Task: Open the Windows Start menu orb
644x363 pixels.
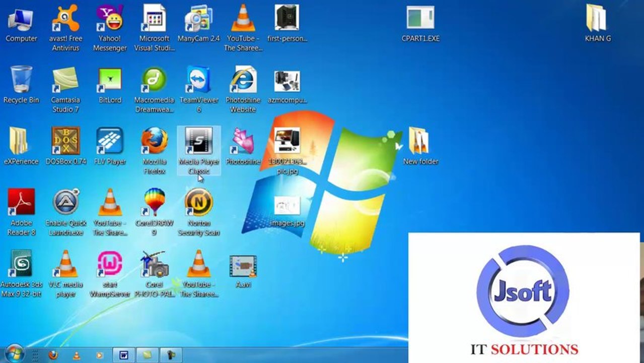Action: point(14,354)
